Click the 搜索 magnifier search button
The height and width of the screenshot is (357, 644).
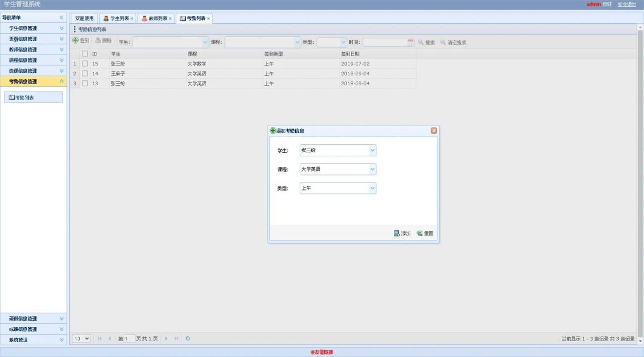[427, 42]
